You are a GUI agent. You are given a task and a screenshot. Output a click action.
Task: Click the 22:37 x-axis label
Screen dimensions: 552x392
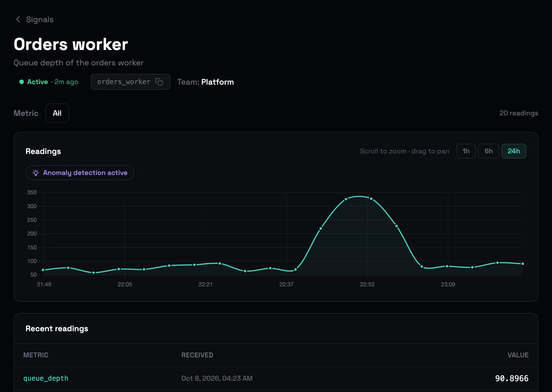[286, 284]
